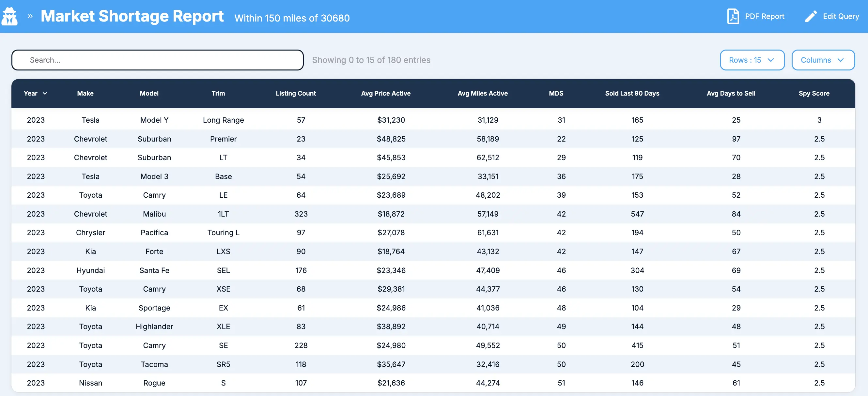Click the Hyundai make cell
Image resolution: width=868 pixels, height=396 pixels.
coord(90,270)
